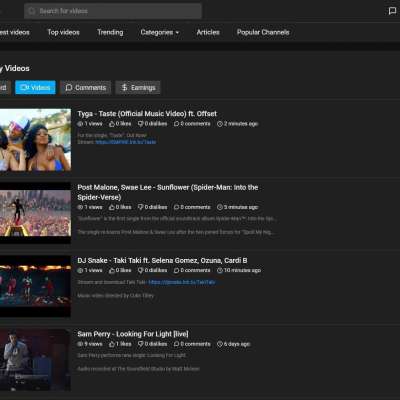Click the dislikes icon on Taki Taki video
This screenshot has width=400, height=400.
[141, 270]
